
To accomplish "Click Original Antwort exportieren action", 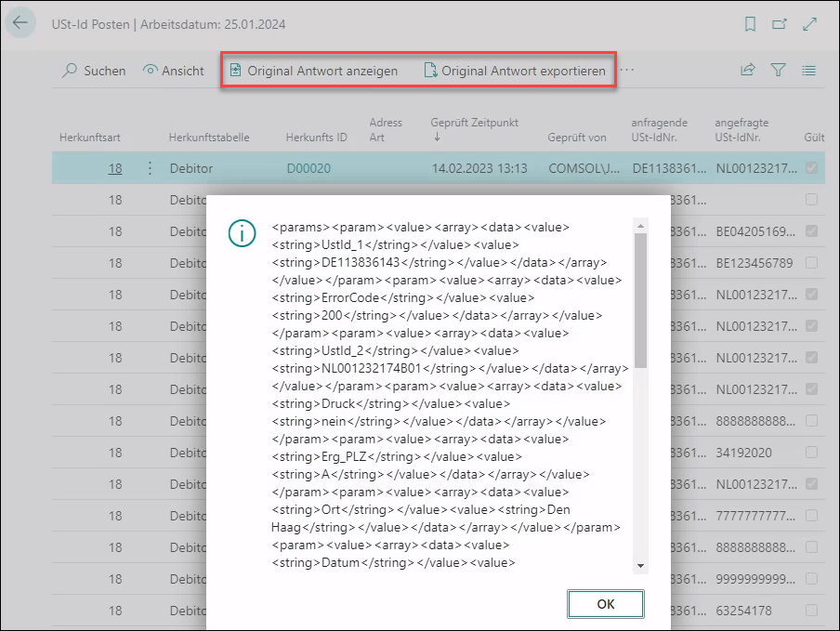I will click(x=514, y=71).
